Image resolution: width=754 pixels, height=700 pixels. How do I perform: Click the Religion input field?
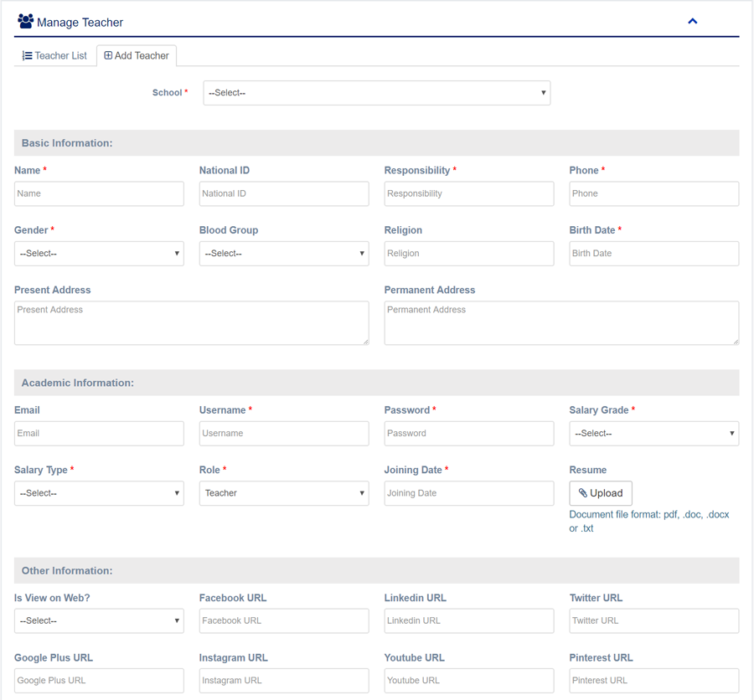point(469,254)
